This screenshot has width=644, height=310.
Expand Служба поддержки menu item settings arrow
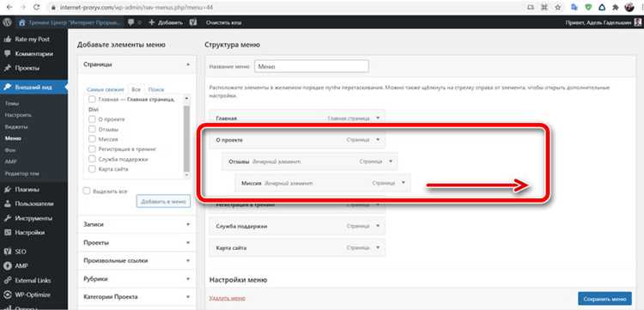tap(378, 226)
